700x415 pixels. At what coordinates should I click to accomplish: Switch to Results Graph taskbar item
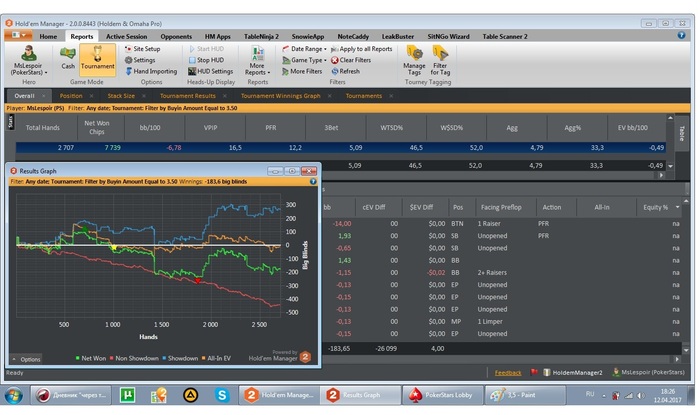pos(360,395)
